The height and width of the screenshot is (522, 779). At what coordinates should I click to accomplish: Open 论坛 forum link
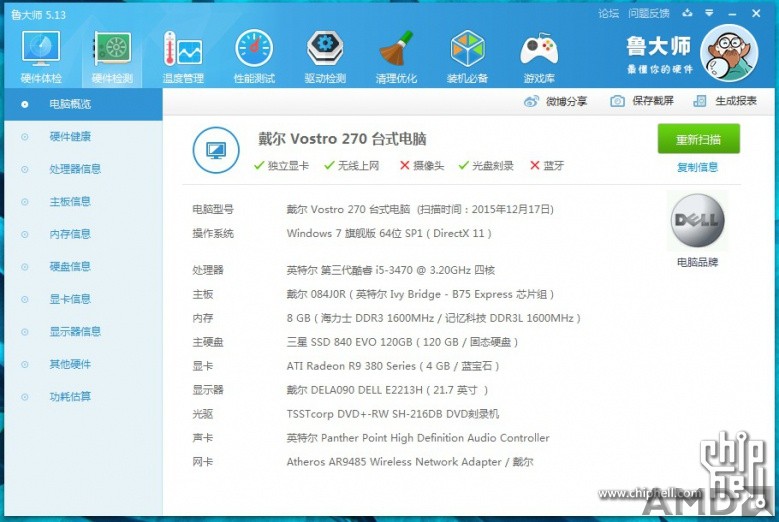[x=608, y=13]
